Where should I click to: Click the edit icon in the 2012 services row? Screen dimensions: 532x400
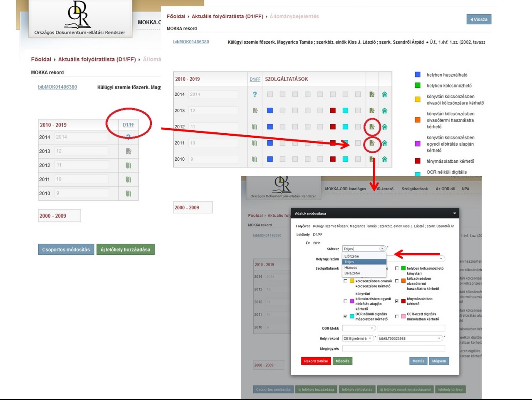[372, 127]
